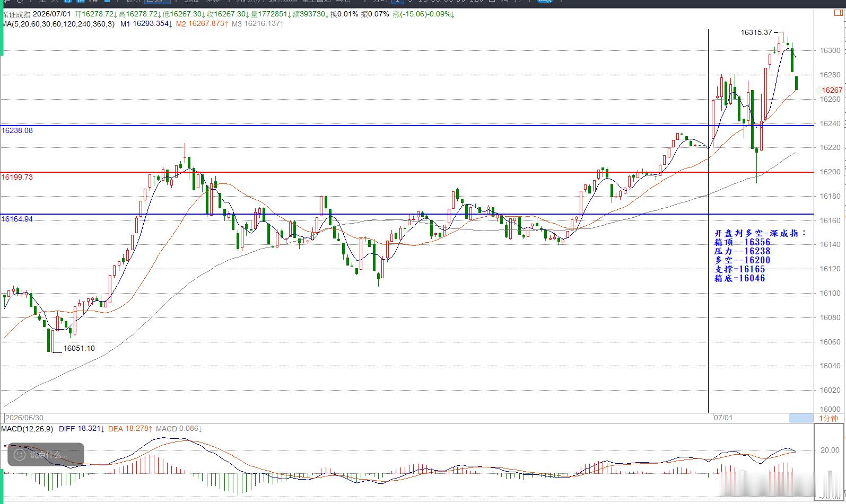The image size is (846, 504).
Task: Click the 16315.37 high price marker
Action: click(x=756, y=32)
